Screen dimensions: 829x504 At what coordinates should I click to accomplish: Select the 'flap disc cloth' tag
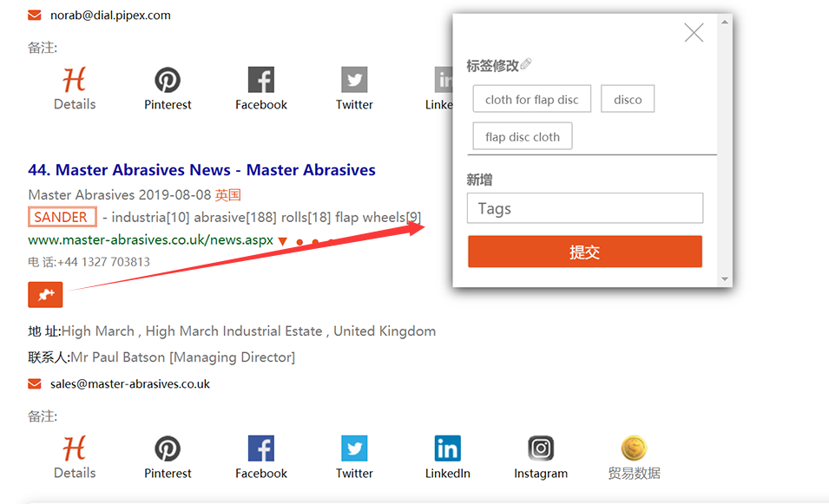pyautogui.click(x=523, y=136)
